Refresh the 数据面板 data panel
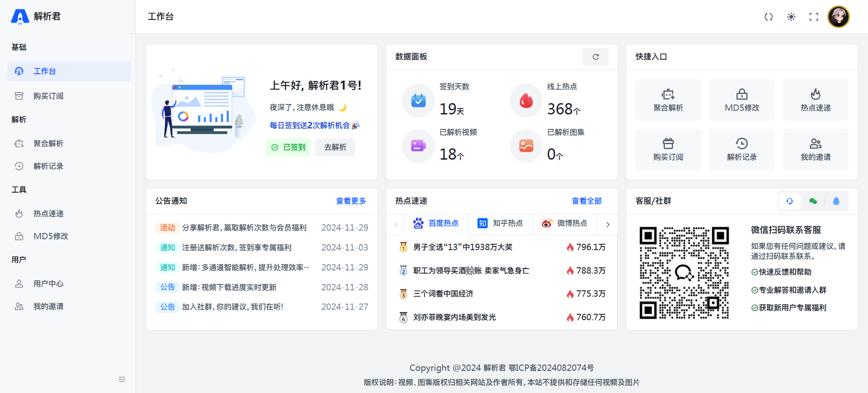Screen dimensions: 868x393 click(x=595, y=57)
